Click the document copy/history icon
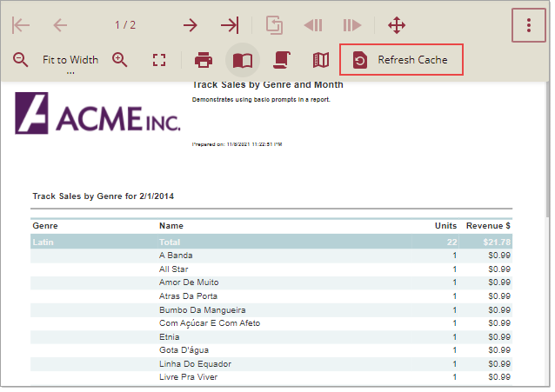Image resolution: width=555 pixels, height=392 pixels. [x=275, y=25]
